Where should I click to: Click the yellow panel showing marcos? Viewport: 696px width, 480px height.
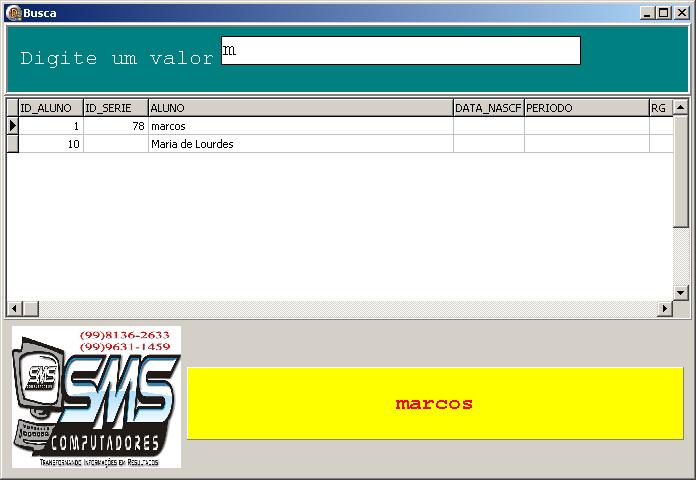pyautogui.click(x=434, y=403)
